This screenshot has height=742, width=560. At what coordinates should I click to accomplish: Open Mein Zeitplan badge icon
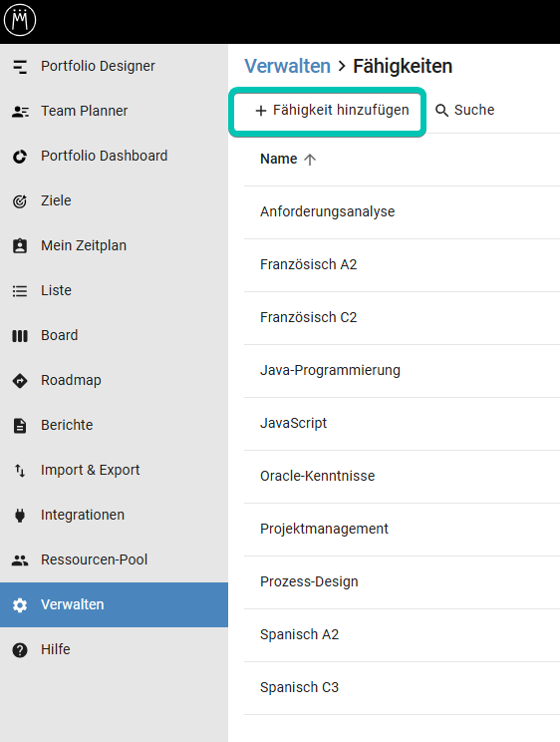pos(20,246)
